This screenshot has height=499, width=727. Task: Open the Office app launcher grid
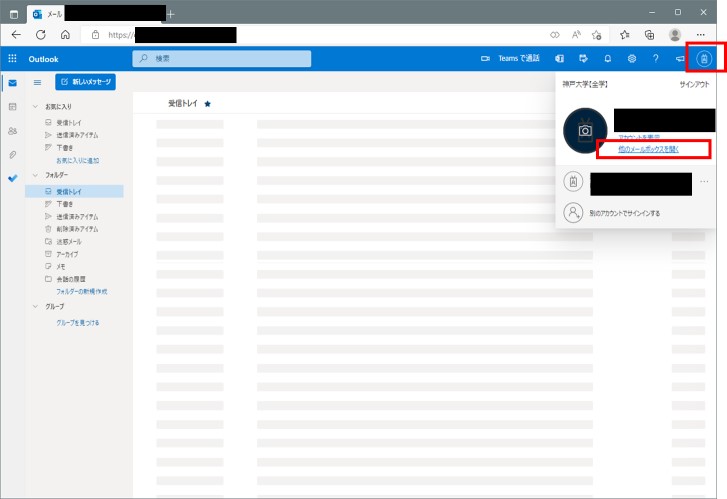13,58
